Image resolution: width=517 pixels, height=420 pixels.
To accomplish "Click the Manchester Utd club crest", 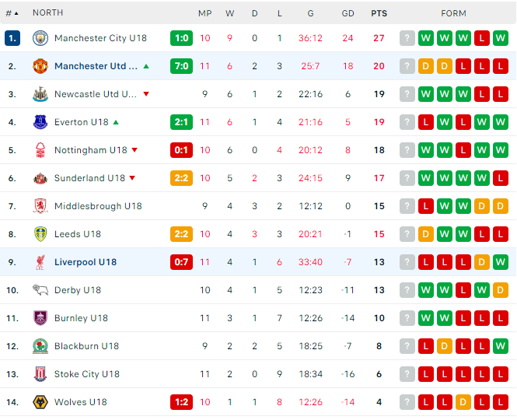I will coord(40,66).
